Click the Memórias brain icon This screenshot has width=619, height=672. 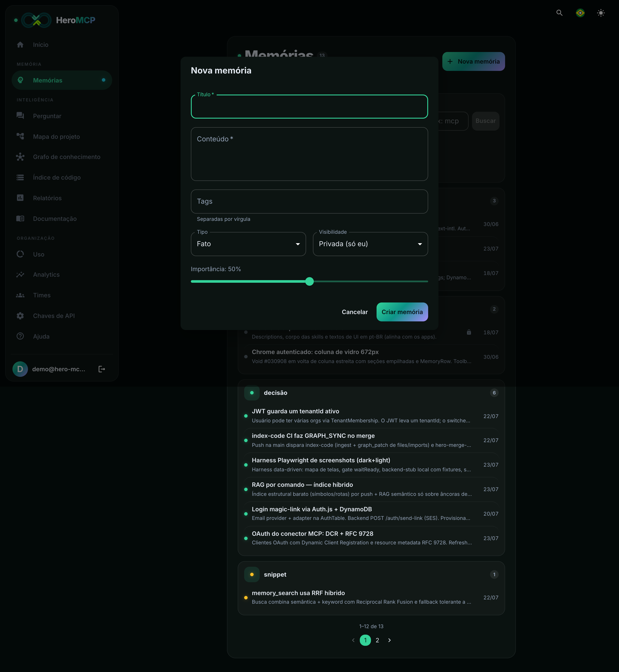pos(20,80)
